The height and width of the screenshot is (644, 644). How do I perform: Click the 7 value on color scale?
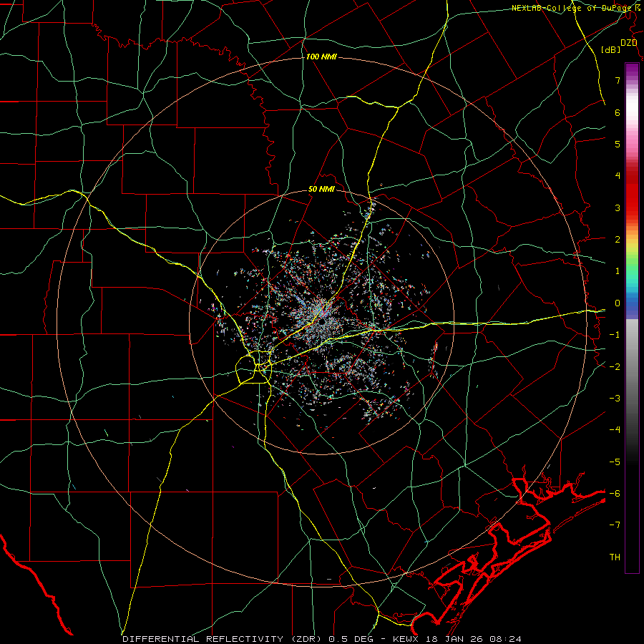[x=618, y=80]
